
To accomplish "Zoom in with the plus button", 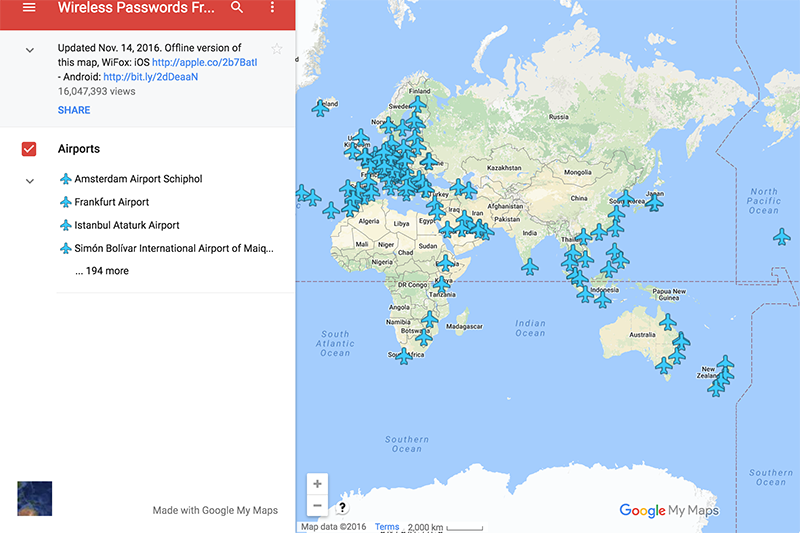I will pos(317,484).
